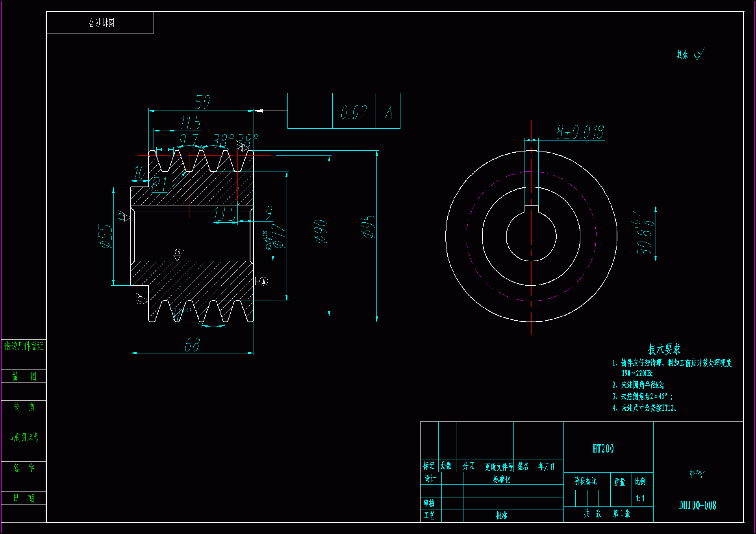The height and width of the screenshot is (534, 756).
Task: Select the 3.2 roughness symbol near top groove
Action: (242, 147)
